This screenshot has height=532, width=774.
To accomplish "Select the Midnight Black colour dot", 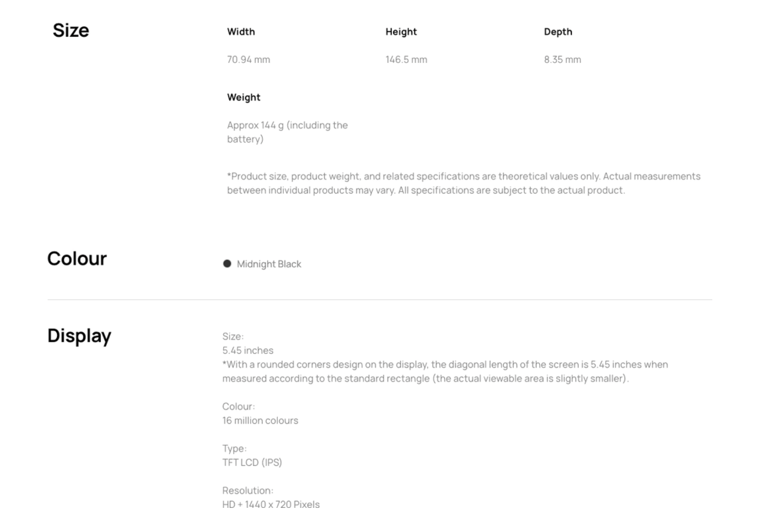I will 227,264.
